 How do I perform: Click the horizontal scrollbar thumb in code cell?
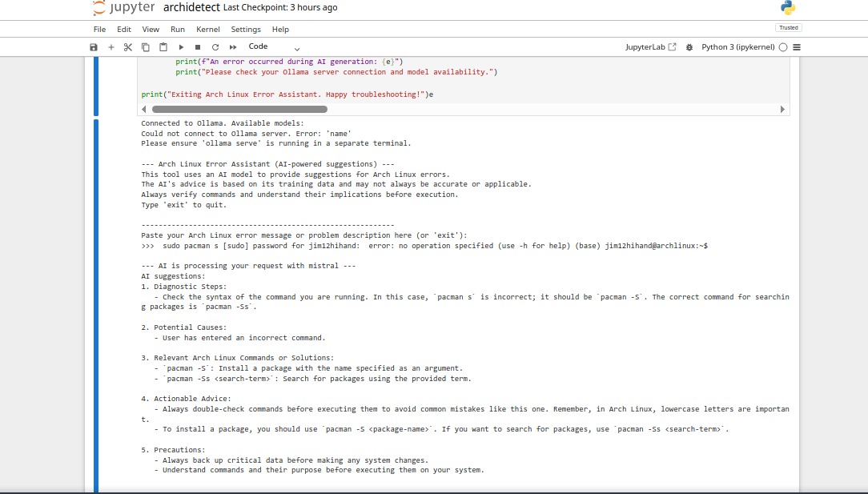pyautogui.click(x=239, y=109)
